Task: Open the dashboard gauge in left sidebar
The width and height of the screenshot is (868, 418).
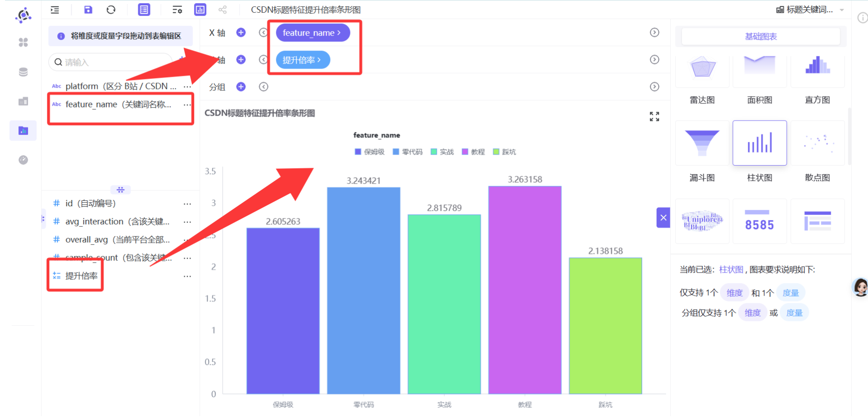Action: pos(23,160)
